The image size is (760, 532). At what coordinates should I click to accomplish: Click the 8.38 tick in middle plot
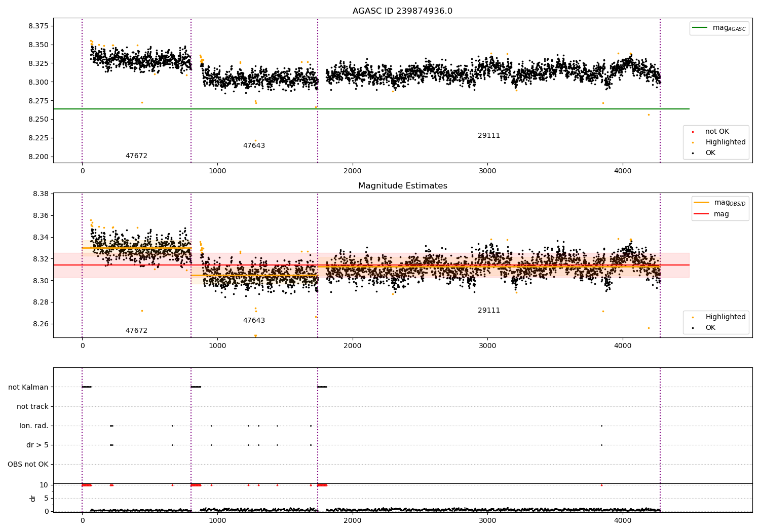tap(40, 194)
